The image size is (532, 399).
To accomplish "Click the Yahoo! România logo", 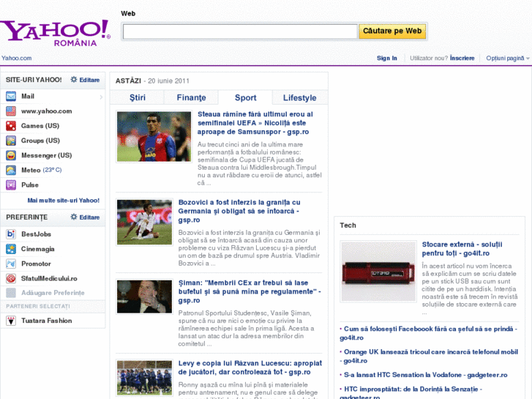I will (55, 33).
